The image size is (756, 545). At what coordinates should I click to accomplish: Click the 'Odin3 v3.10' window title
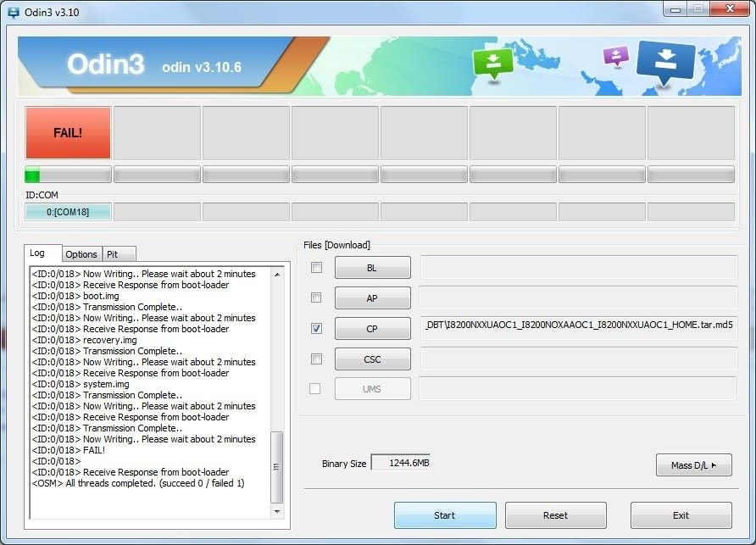[52, 13]
